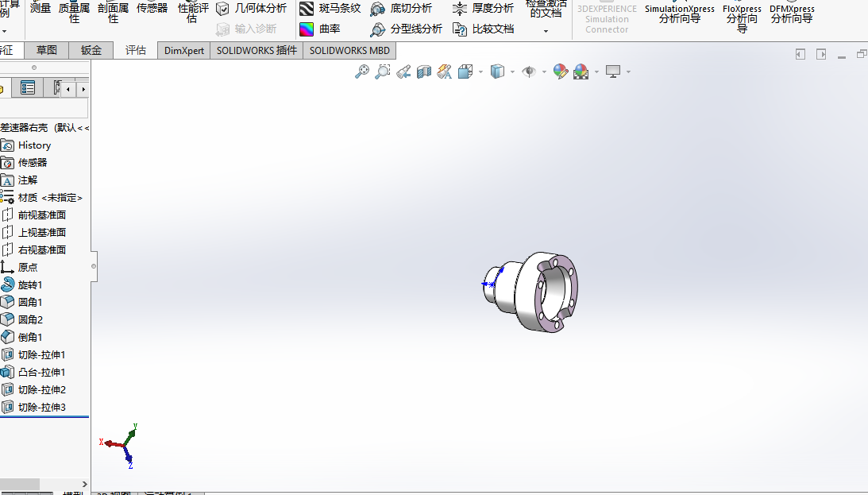Open 剖面属性 section properties
This screenshot has height=495, width=868.
pyautogui.click(x=113, y=14)
